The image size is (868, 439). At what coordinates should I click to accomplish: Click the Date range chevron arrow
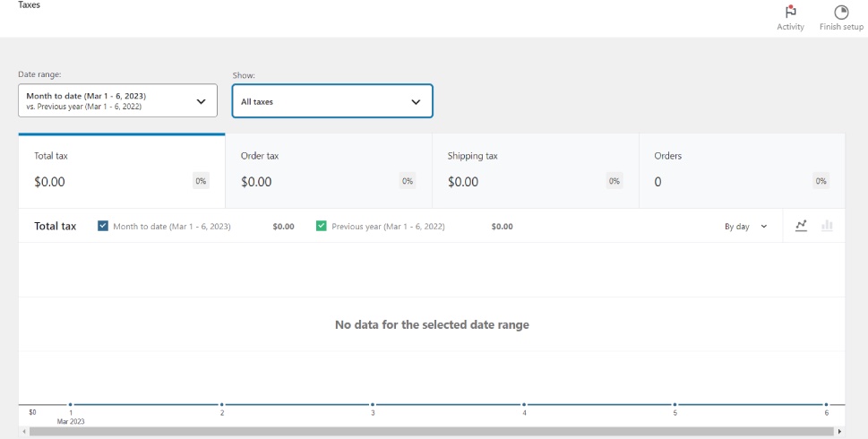pos(201,101)
